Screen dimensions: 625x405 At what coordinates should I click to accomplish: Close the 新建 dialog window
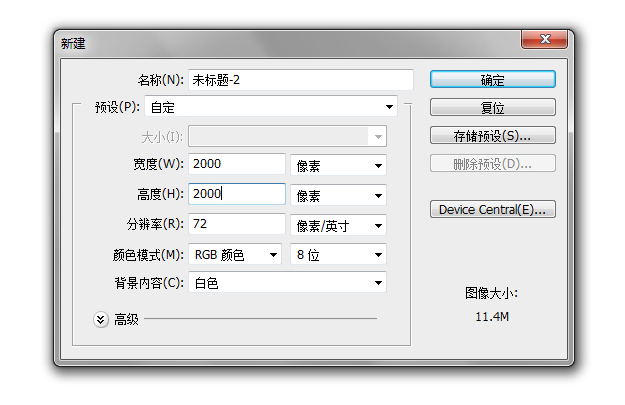coord(544,39)
